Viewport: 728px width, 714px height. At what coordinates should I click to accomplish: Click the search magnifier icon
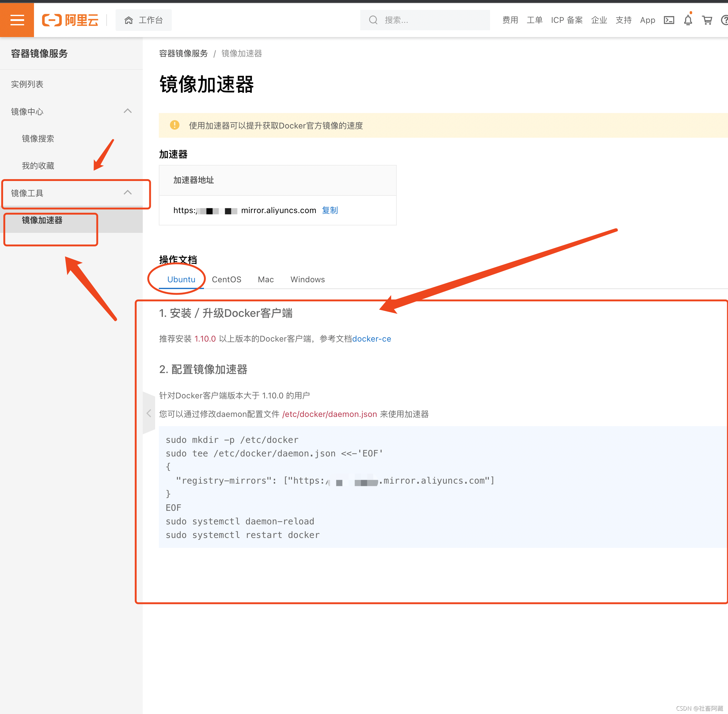click(x=373, y=20)
